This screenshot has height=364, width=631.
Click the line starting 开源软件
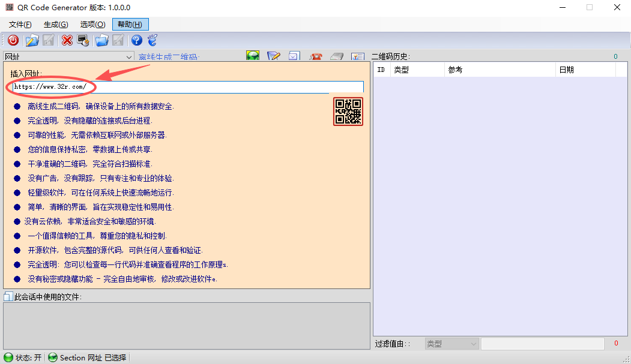[x=115, y=250]
